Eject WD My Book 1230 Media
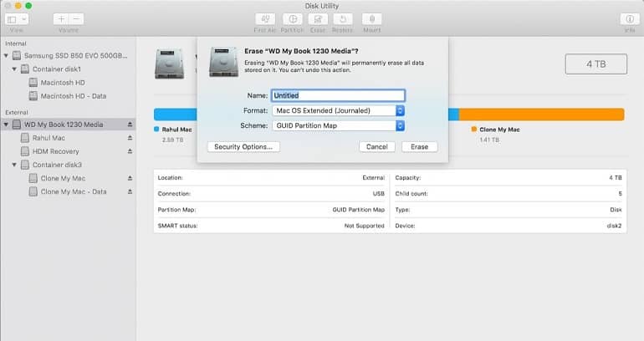644x341 pixels. point(130,125)
